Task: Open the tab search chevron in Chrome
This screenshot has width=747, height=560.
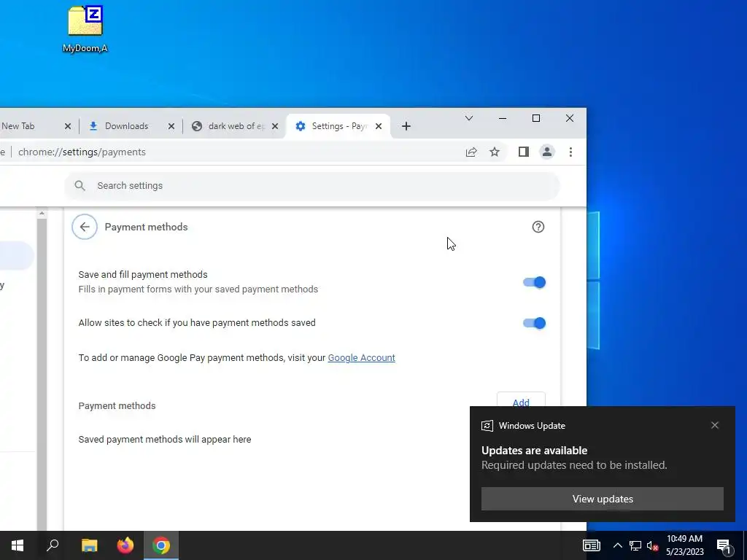Action: pyautogui.click(x=469, y=118)
